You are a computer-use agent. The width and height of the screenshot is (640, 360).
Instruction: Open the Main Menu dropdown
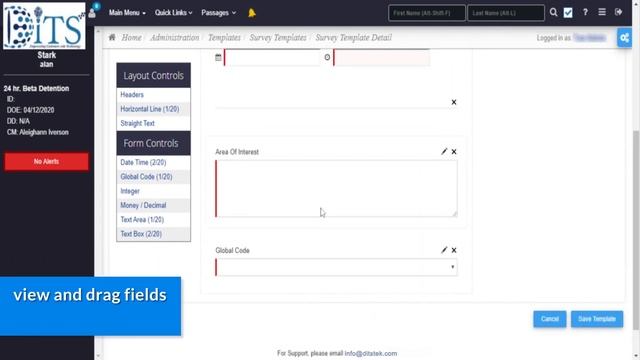click(x=127, y=13)
